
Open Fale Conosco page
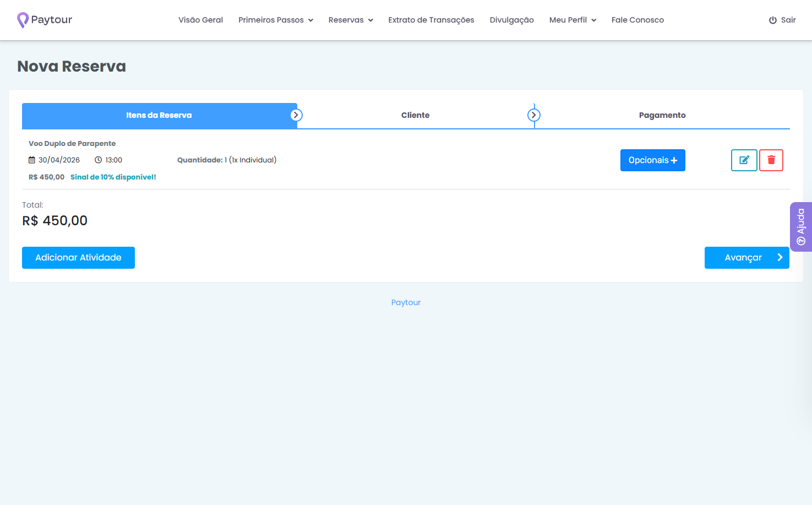[637, 20]
